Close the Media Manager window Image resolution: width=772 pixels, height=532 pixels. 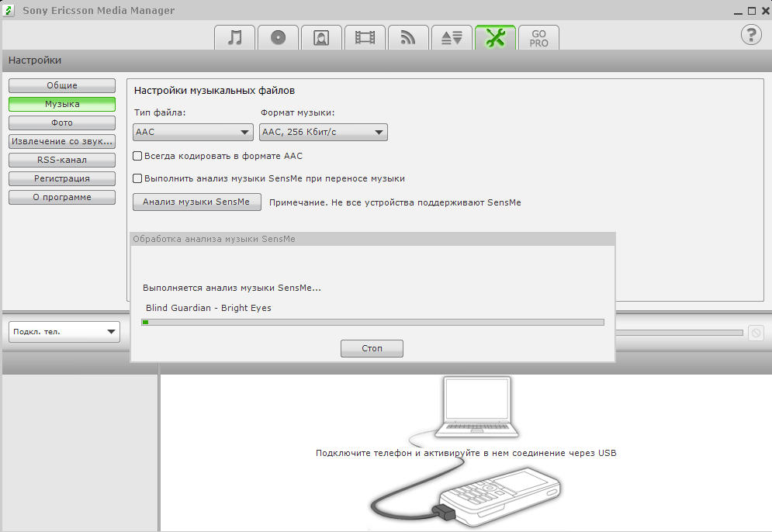pos(766,11)
